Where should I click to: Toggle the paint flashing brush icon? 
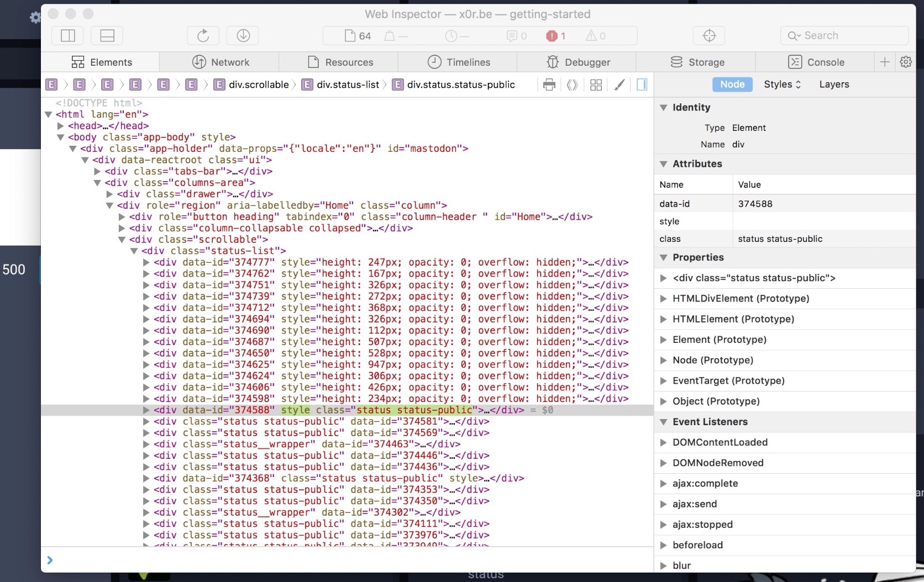click(619, 84)
